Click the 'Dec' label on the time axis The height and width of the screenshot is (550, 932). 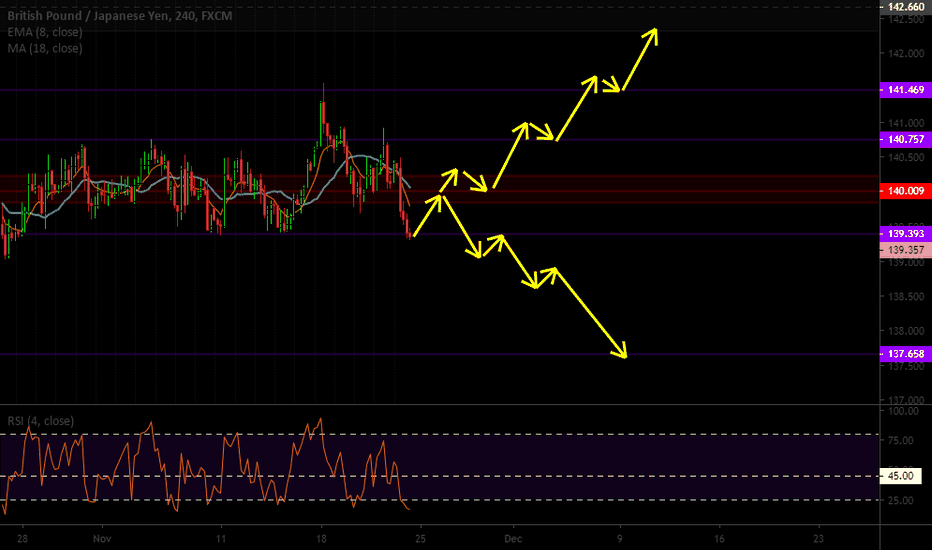coord(512,538)
